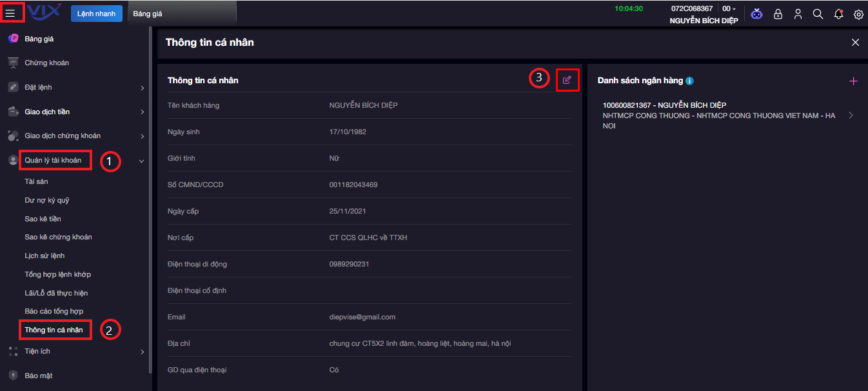The height and width of the screenshot is (391, 868).
Task: Collapse the Quản lý tài khoản chevron
Action: point(142,161)
